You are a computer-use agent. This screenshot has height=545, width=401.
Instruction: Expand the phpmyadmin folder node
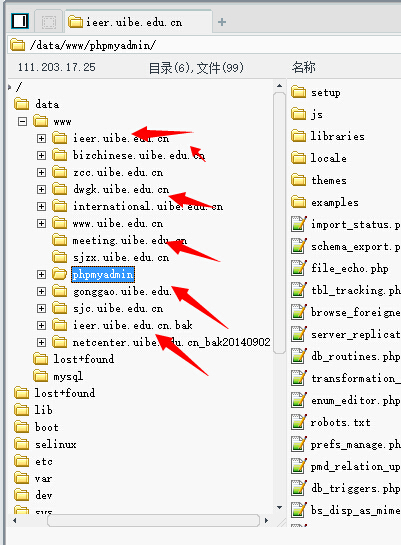(41, 275)
